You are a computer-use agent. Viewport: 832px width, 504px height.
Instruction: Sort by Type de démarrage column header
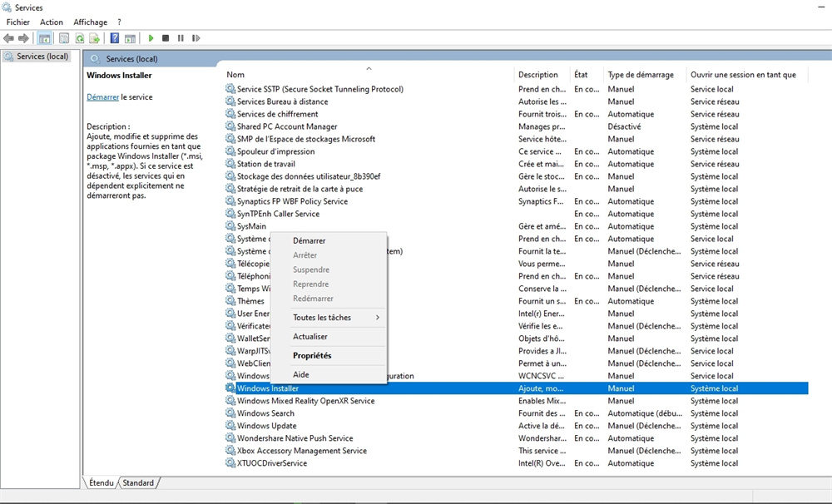[641, 75]
